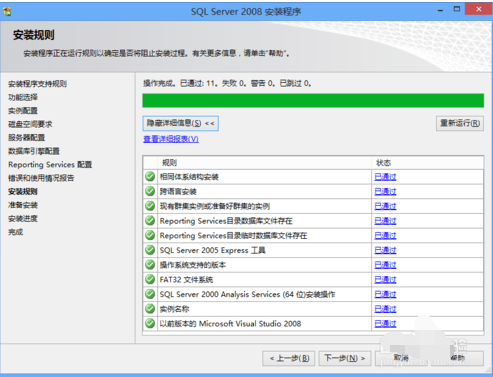Image resolution: width=493 pixels, height=377 pixels.
Task: Click green check icon for 实例名称
Action: [x=150, y=309]
